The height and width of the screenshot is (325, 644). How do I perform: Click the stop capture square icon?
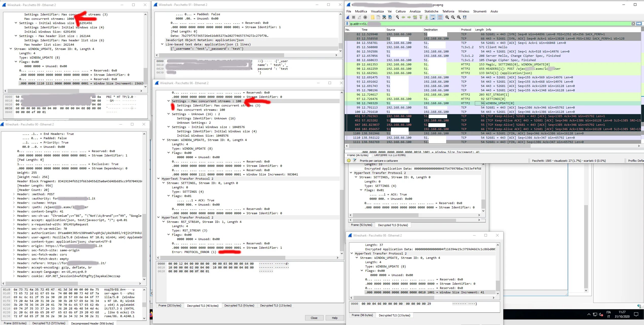click(x=354, y=17)
